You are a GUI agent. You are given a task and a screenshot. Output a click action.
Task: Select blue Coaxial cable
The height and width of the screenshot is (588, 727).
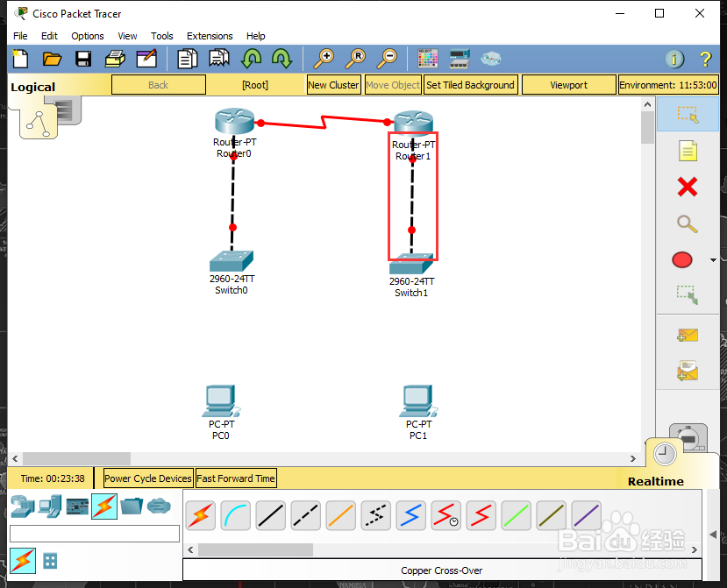point(410,515)
